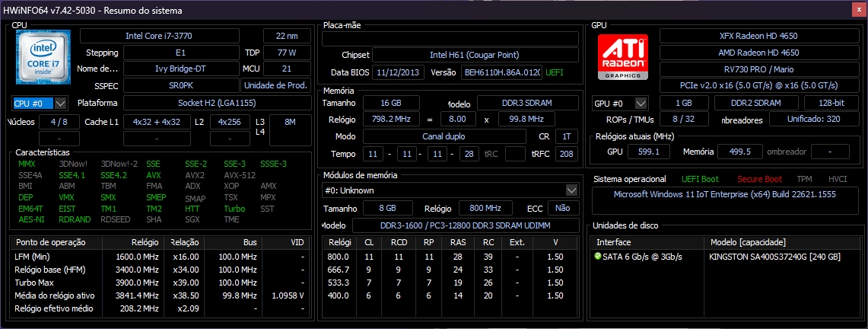The width and height of the screenshot is (868, 329).
Task: Click the 'Canal duplo' mode field
Action: click(x=444, y=136)
